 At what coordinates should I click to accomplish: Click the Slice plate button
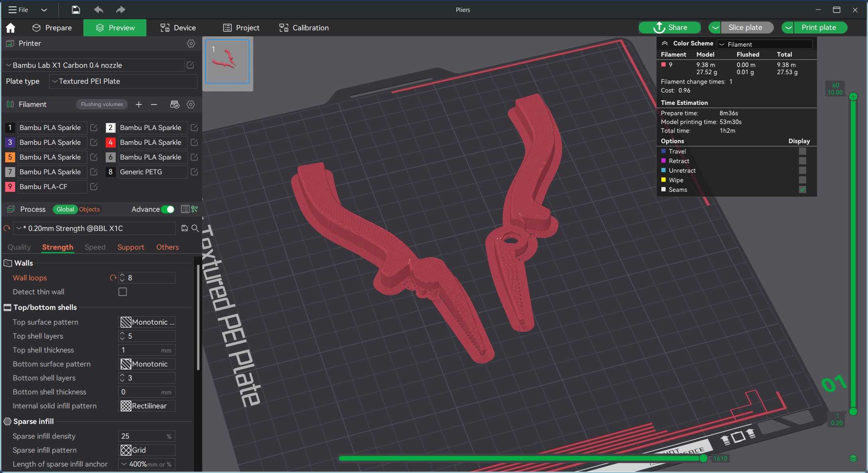(x=747, y=28)
